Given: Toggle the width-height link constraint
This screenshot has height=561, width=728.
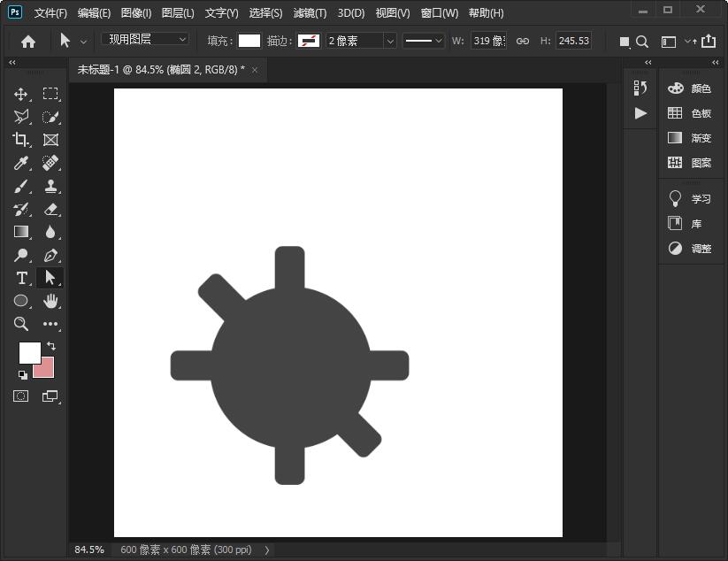Looking at the screenshot, I should 522,41.
